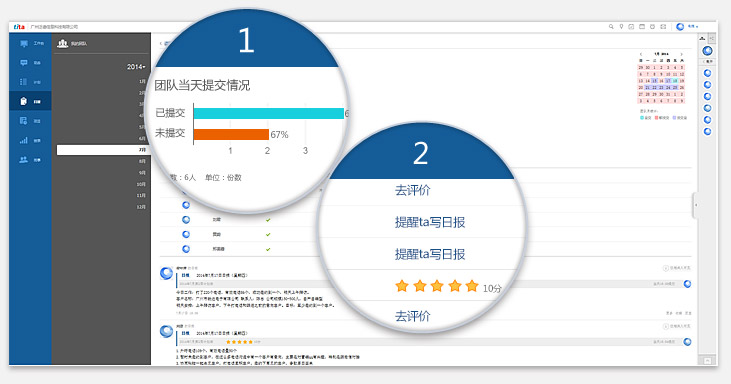Viewport: 731px width, 384px height.
Task: Click the search magnifier in the top bar
Action: coord(611,27)
